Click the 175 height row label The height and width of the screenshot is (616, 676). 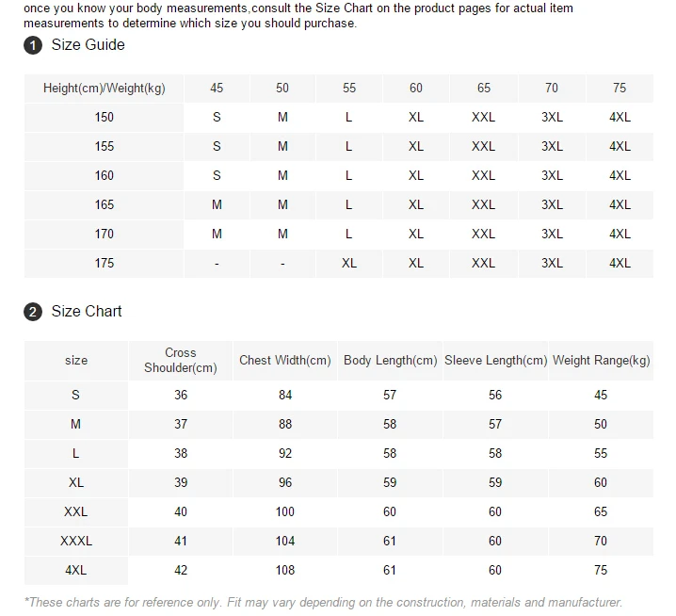pyautogui.click(x=104, y=264)
